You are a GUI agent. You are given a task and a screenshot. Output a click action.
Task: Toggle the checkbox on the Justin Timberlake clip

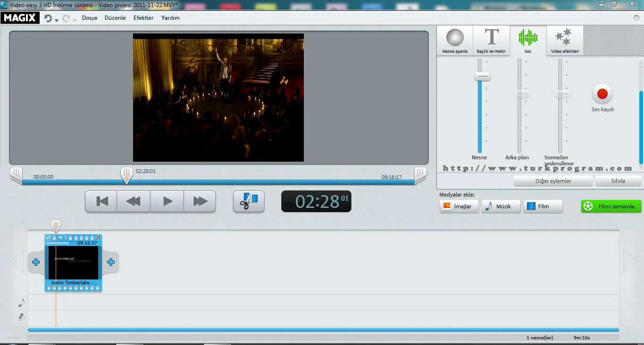48,238
